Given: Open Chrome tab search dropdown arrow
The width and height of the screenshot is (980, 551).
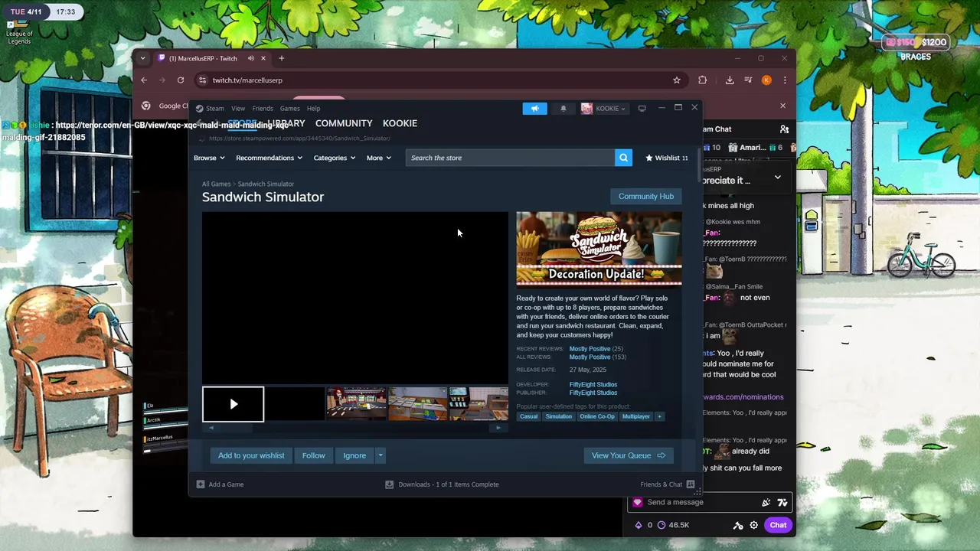Looking at the screenshot, I should tap(142, 59).
